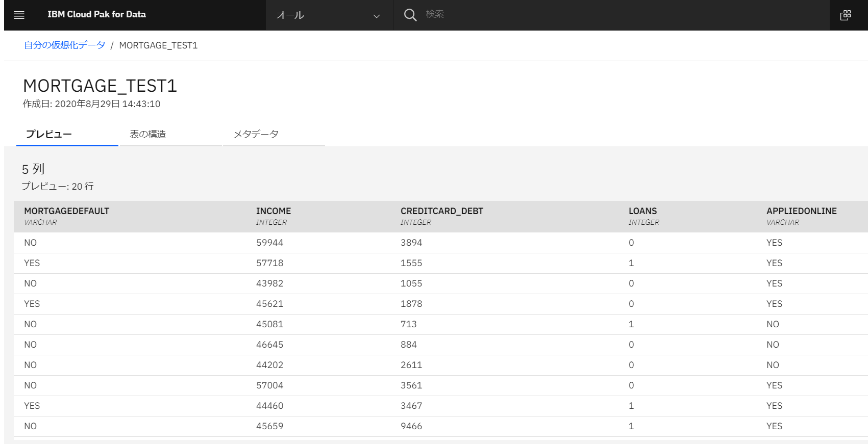The image size is (868, 444).
Task: Click the INCOME column header
Action: click(x=274, y=211)
